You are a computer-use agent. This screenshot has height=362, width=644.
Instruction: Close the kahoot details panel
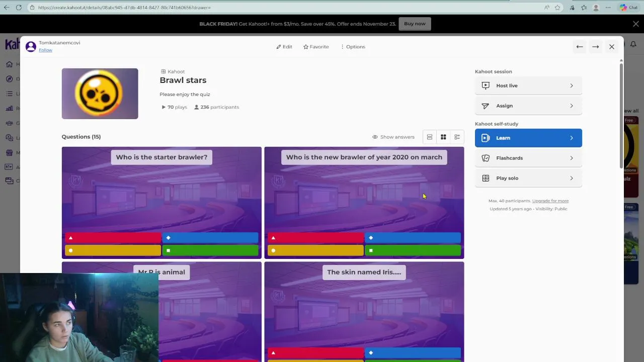point(612,47)
